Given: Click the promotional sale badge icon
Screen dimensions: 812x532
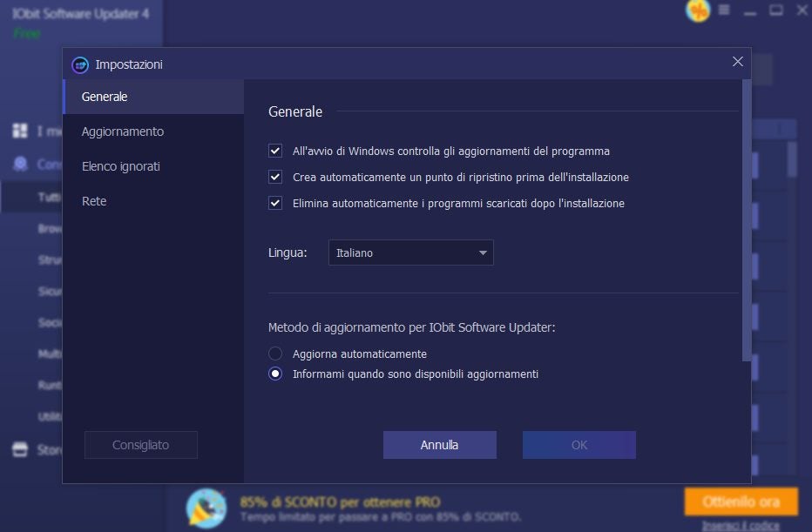Looking at the screenshot, I should tap(698, 10).
